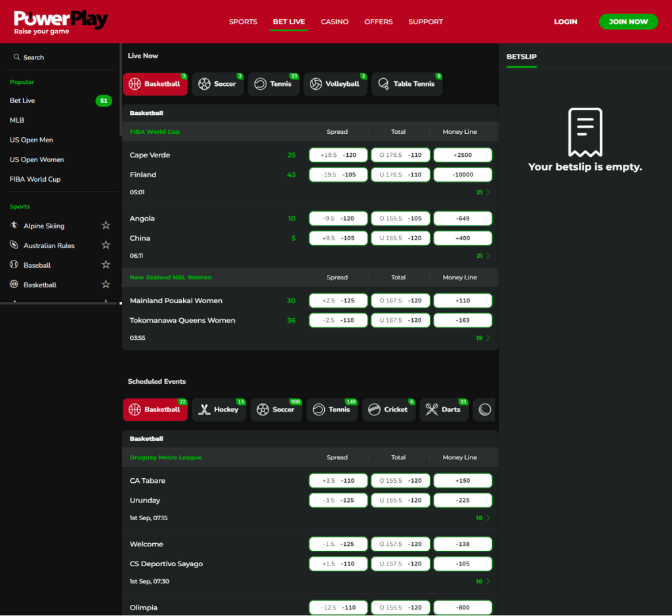
Task: Bet Tokomanawa Queens Women money line -163
Action: pyautogui.click(x=463, y=320)
